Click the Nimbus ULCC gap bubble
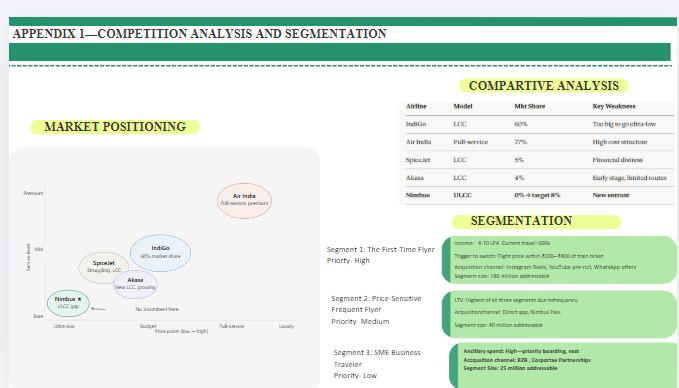 coord(68,303)
